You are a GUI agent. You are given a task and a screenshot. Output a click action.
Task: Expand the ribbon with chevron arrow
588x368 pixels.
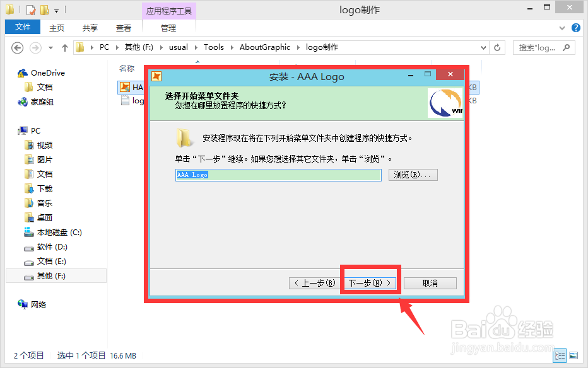point(562,28)
